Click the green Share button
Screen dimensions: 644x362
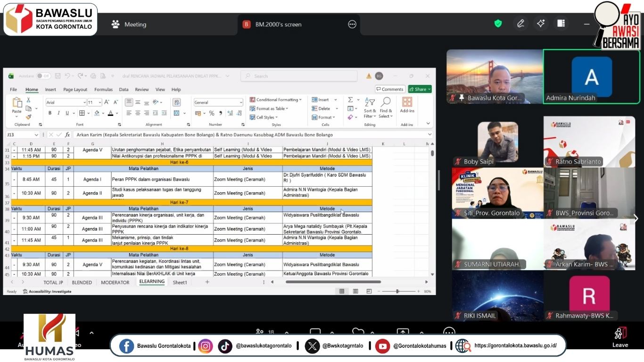[420, 89]
